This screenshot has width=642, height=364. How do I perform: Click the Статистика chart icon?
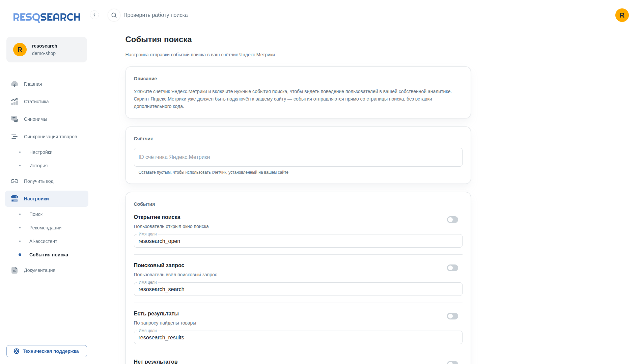[15, 102]
